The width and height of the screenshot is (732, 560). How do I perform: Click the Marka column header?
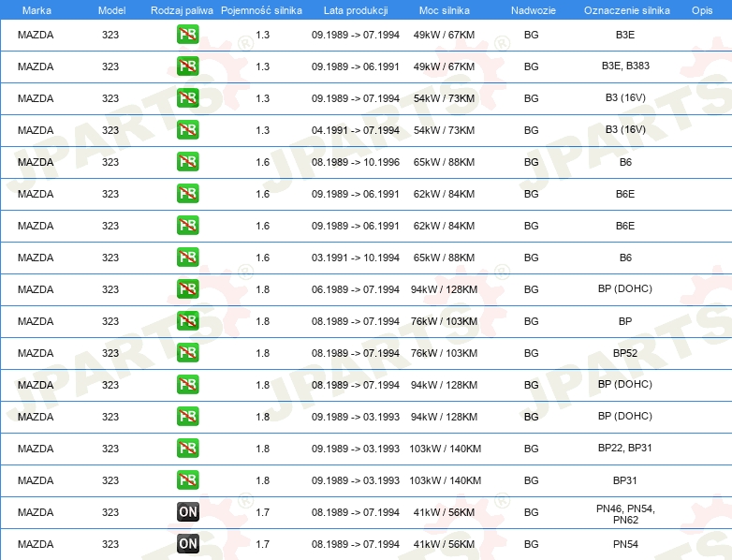pos(37,10)
